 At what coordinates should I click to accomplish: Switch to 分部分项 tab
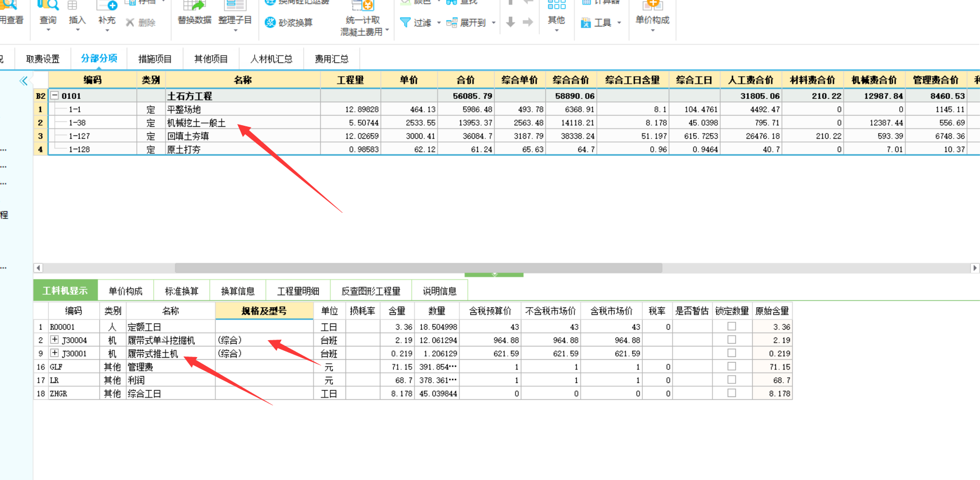coord(99,58)
